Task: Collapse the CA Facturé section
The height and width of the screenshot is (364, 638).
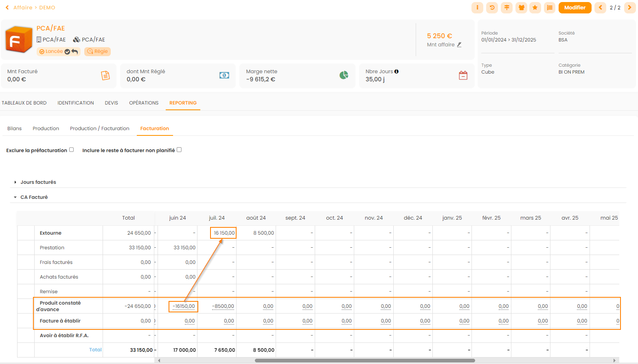Action: (x=15, y=197)
